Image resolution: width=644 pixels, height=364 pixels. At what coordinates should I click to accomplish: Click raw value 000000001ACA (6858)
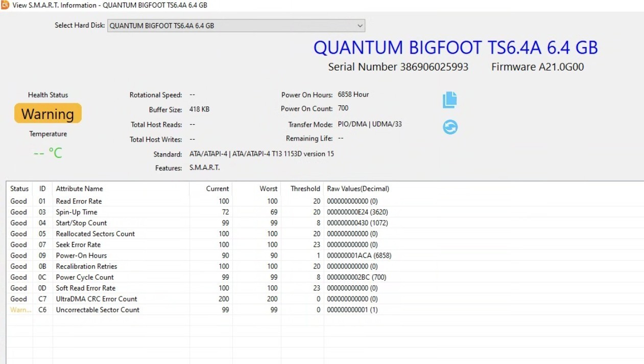359,256
